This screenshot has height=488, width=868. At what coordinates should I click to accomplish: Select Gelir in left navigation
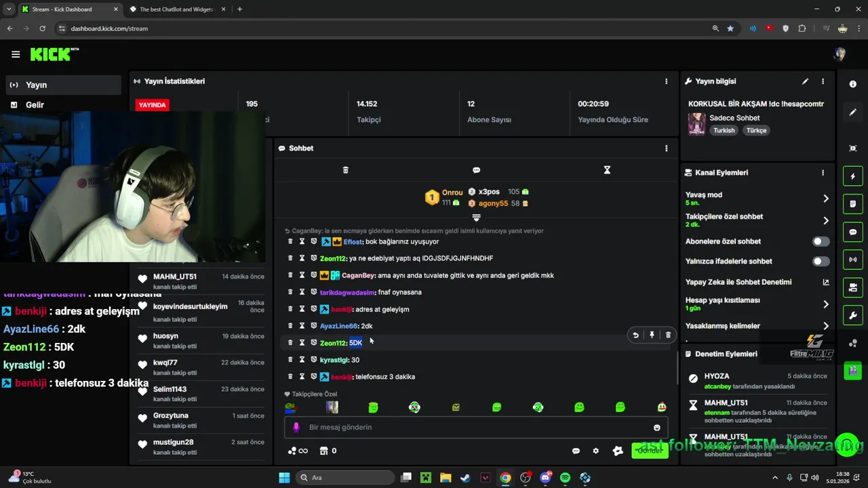click(64, 105)
